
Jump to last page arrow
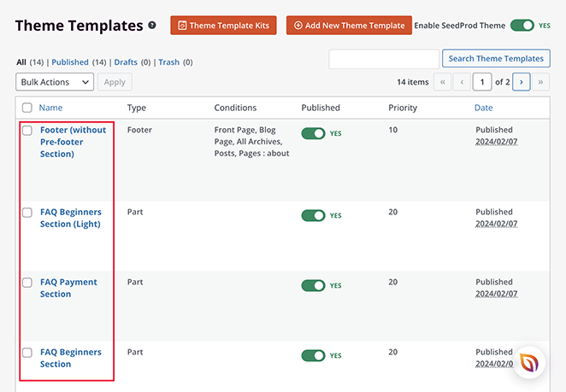(x=540, y=82)
